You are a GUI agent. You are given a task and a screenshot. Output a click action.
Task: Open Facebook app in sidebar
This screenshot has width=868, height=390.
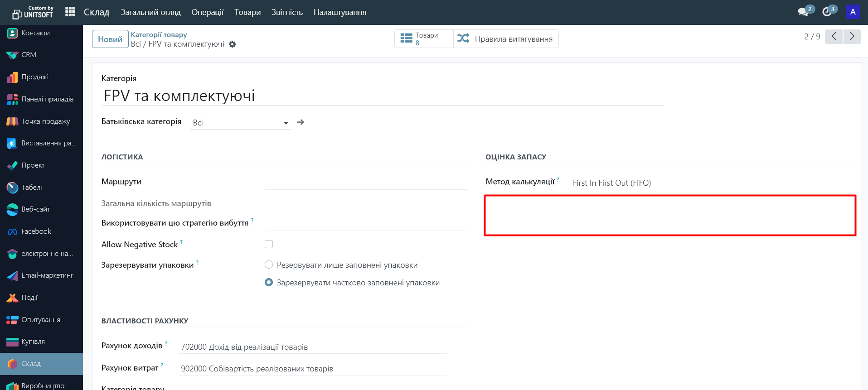36,231
